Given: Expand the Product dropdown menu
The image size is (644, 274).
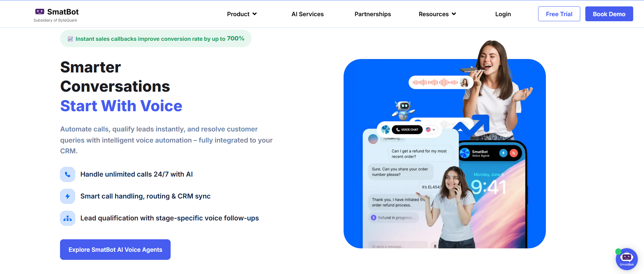Looking at the screenshot, I should coord(242,14).
